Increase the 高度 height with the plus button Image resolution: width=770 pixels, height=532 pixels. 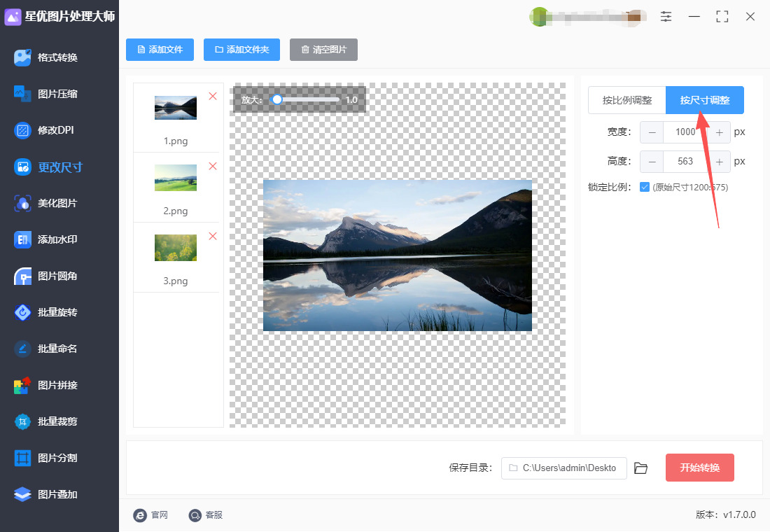pyautogui.click(x=719, y=162)
